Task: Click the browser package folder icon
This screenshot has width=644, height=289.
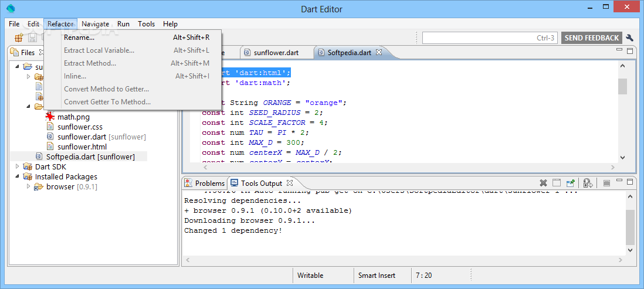Action: pos(39,187)
